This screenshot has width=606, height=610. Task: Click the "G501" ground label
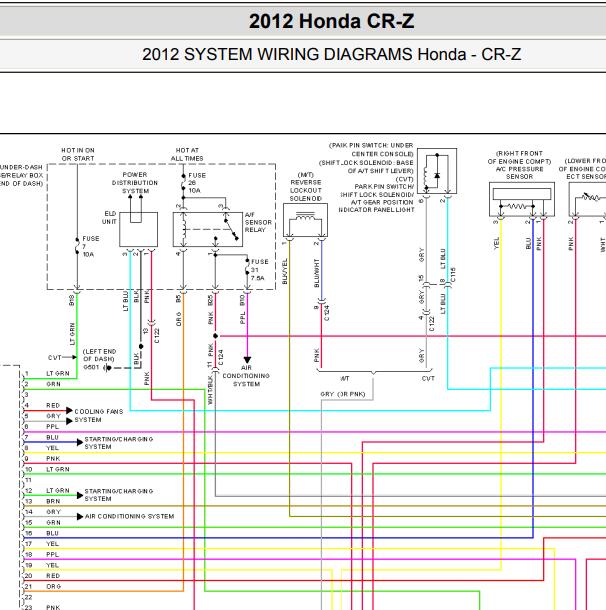click(x=91, y=367)
